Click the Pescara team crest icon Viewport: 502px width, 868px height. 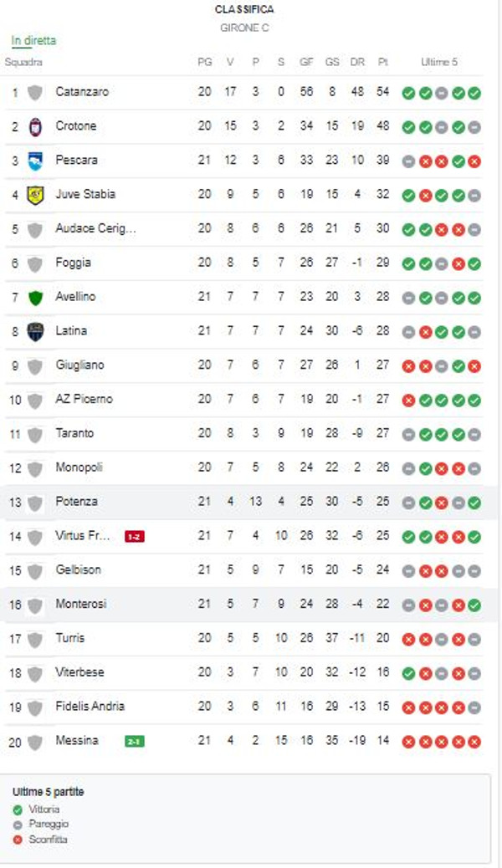34,161
